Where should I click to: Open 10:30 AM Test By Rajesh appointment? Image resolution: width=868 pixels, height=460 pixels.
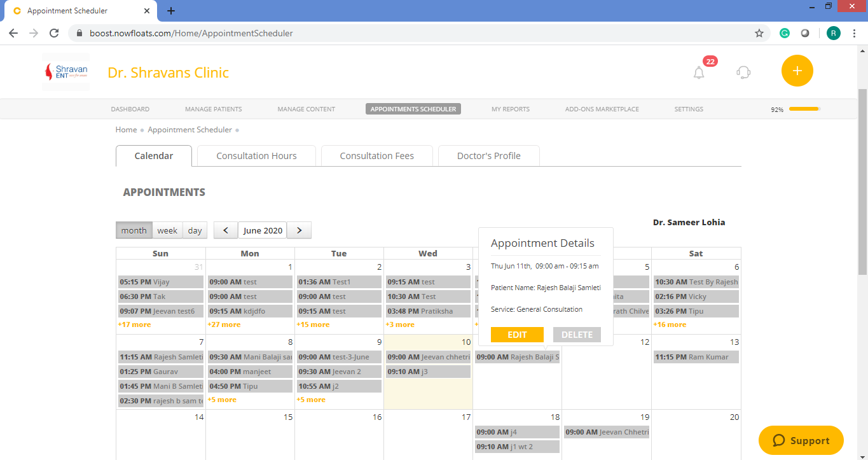696,282
